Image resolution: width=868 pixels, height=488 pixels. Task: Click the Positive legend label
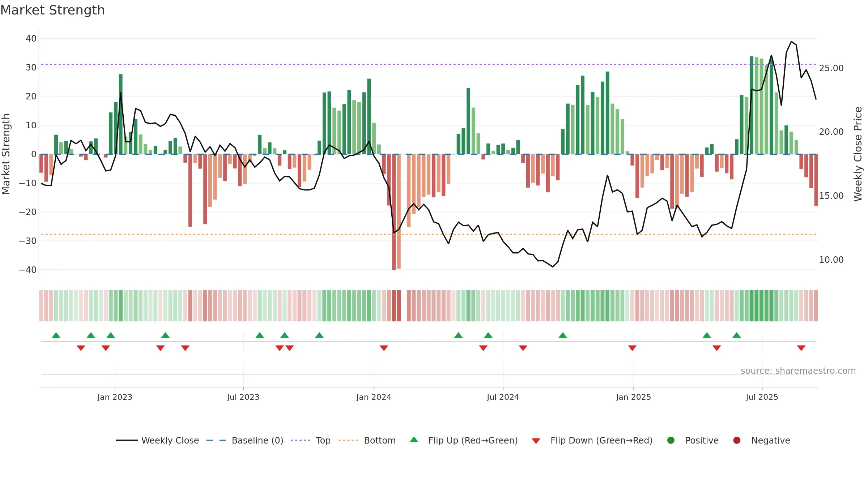pyautogui.click(x=702, y=440)
